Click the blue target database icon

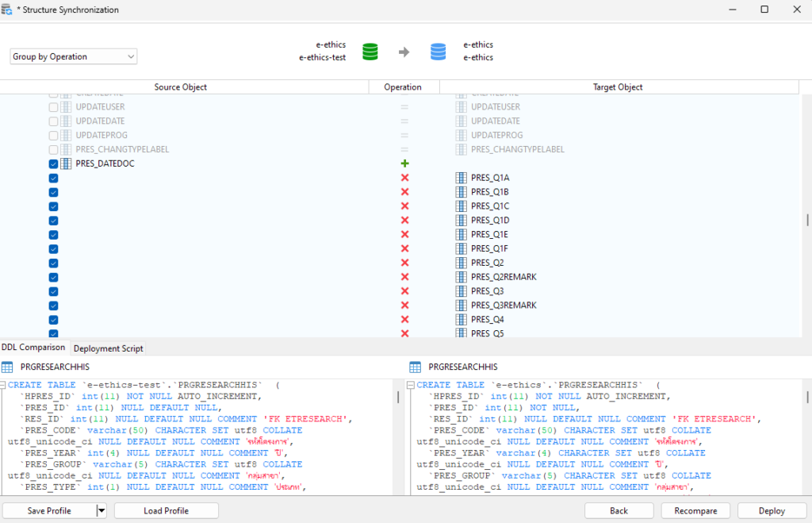439,52
